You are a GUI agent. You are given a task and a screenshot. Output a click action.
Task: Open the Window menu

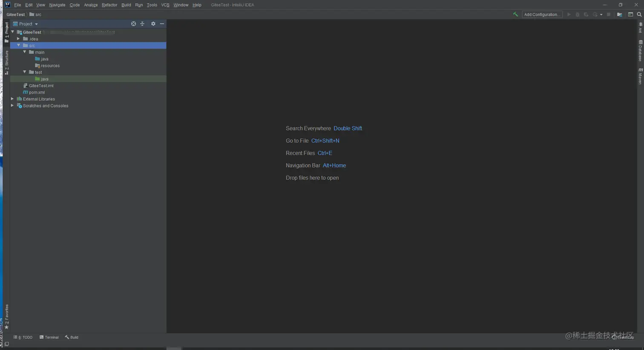181,5
